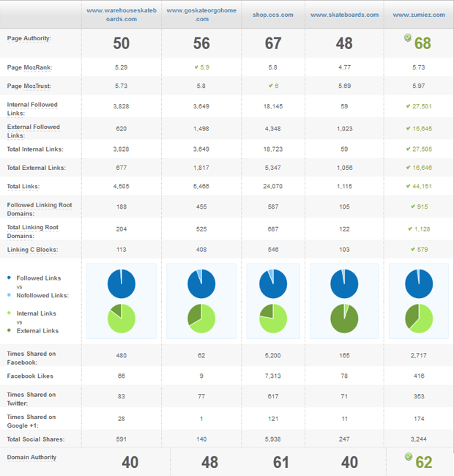454x476 pixels.
Task: Click the dark blue Followed Links legend dot
Action: [x=9, y=278]
